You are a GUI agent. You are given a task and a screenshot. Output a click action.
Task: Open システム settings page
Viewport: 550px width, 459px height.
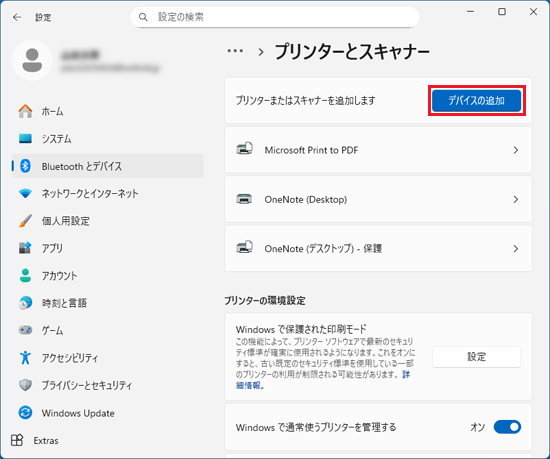pyautogui.click(x=108, y=139)
